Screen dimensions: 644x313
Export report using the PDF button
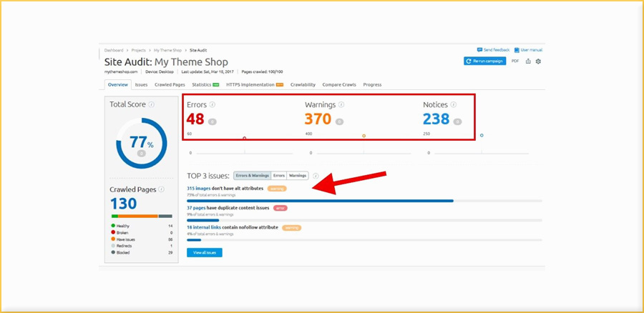coord(515,61)
